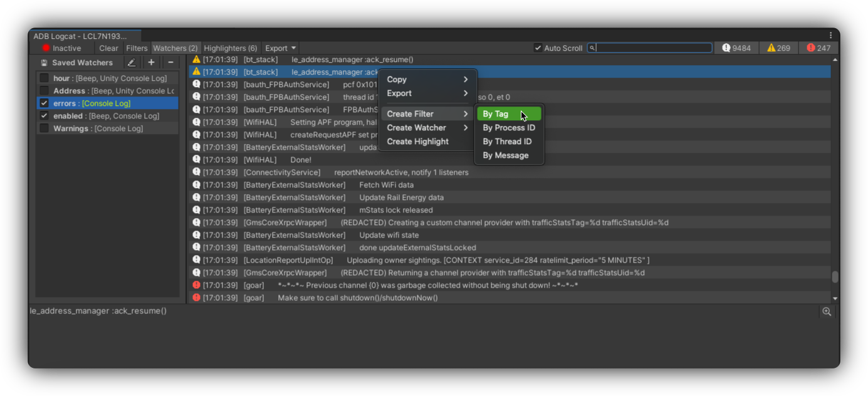Click the pencil edit watcher icon
Viewport: 868px width, 396px height.
point(131,63)
